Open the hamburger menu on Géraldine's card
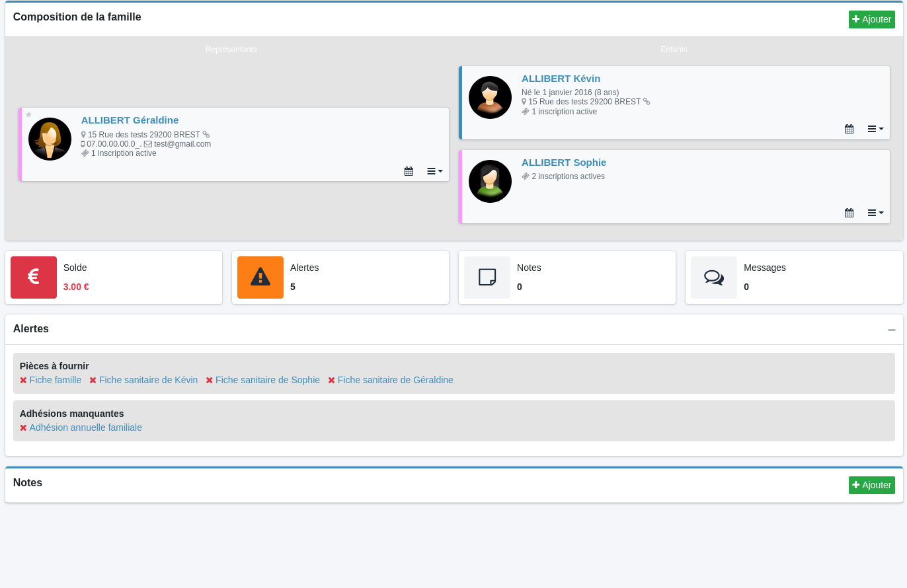This screenshot has width=907, height=588. click(x=434, y=171)
